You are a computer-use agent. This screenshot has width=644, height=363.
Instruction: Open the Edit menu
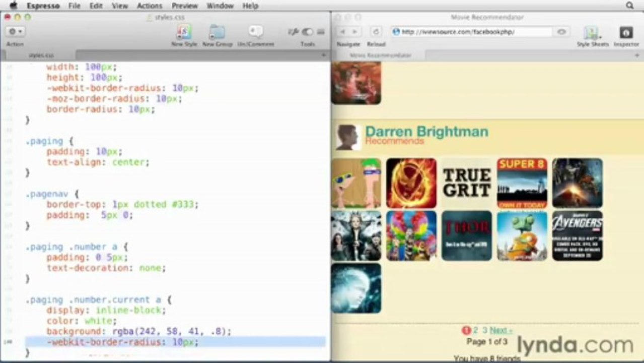coord(96,6)
